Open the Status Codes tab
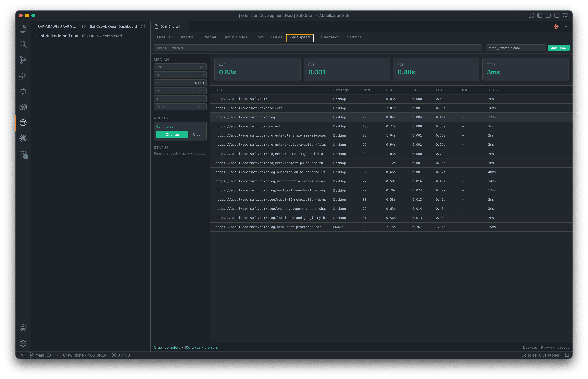588x379 pixels. click(235, 37)
